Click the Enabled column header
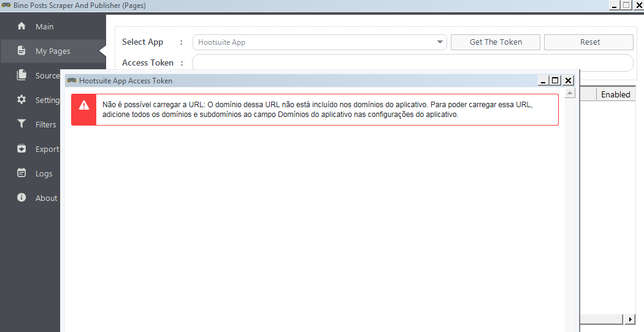644x332 pixels. click(615, 94)
